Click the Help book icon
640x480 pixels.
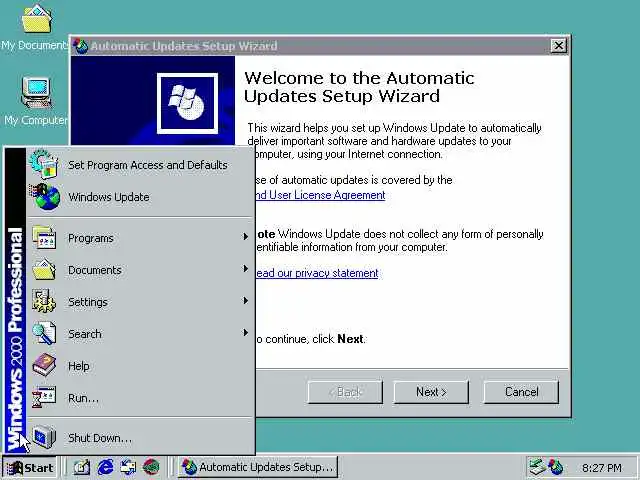coord(44,365)
